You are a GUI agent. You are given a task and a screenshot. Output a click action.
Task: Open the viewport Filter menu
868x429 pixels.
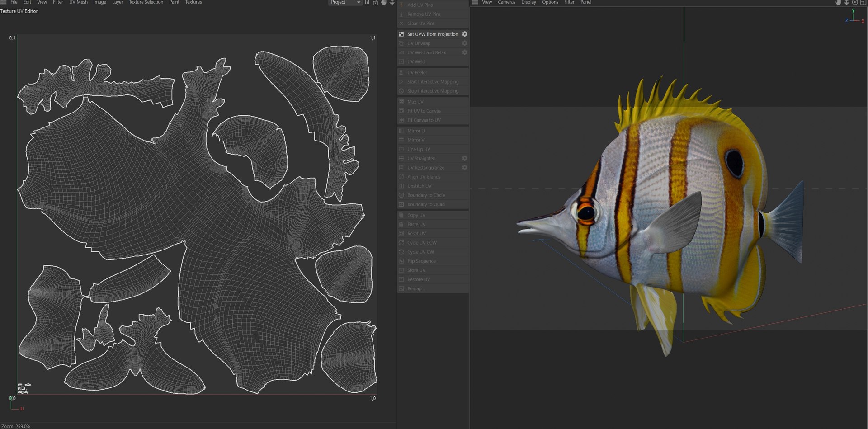point(569,2)
